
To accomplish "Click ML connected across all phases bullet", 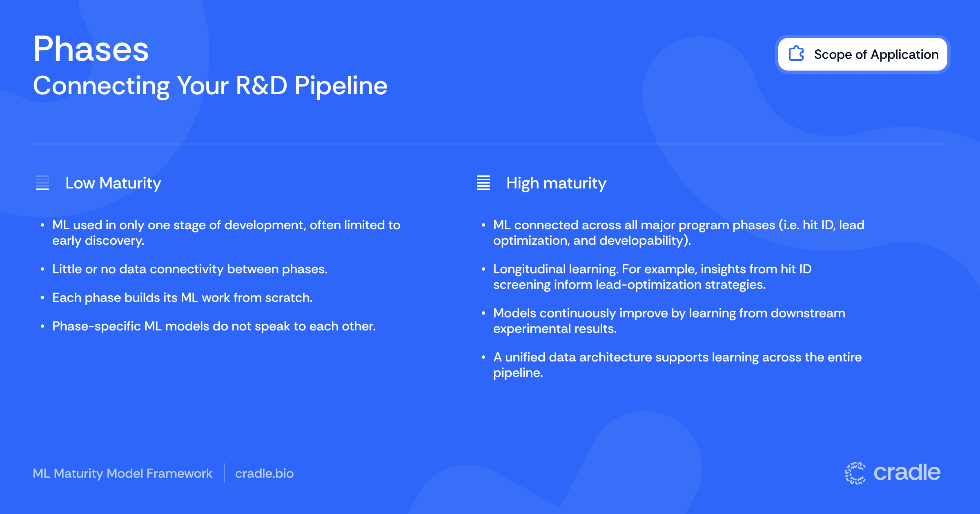I will pyautogui.click(x=678, y=233).
